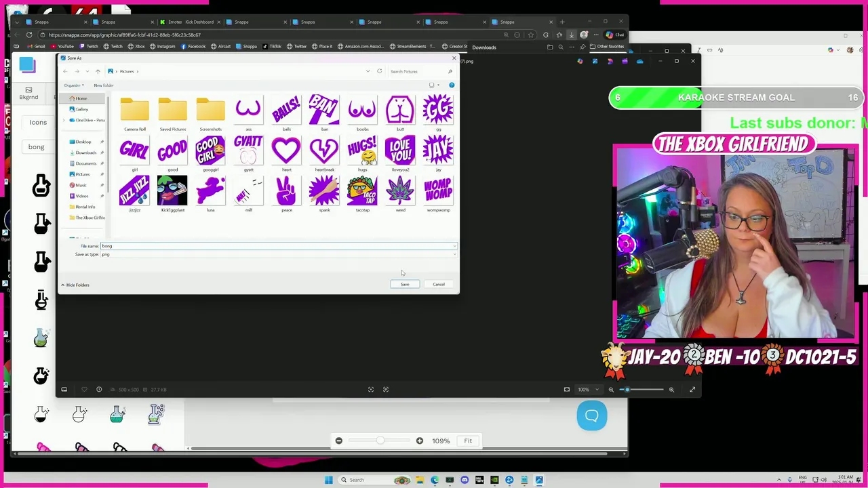
Task: Select the gg image file
Action: (438, 114)
